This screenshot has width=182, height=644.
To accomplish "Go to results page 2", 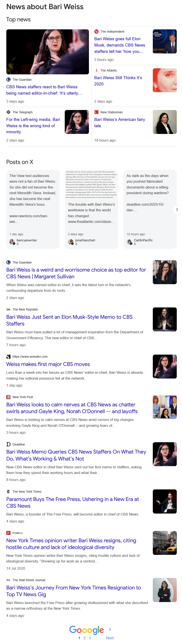I will click(x=85, y=638).
